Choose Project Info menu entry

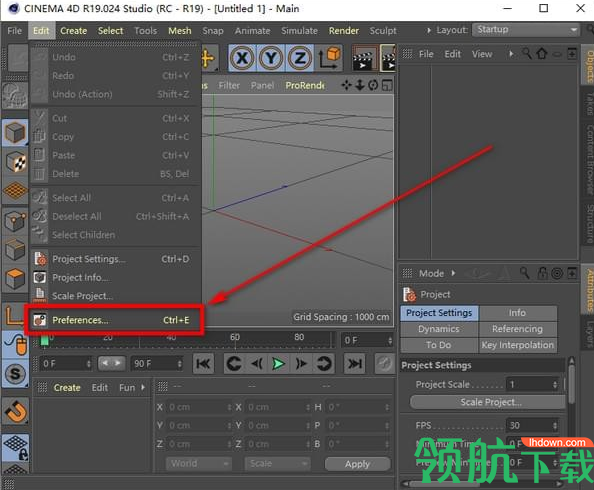(115, 278)
